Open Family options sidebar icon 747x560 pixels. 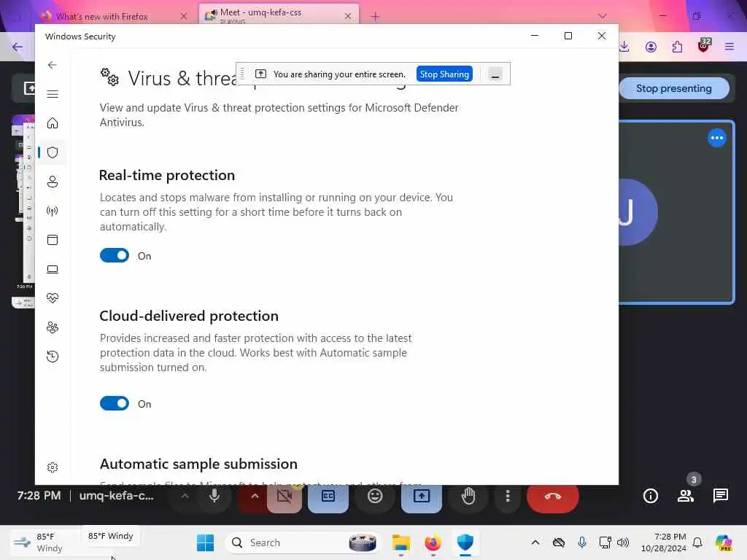[x=53, y=327]
